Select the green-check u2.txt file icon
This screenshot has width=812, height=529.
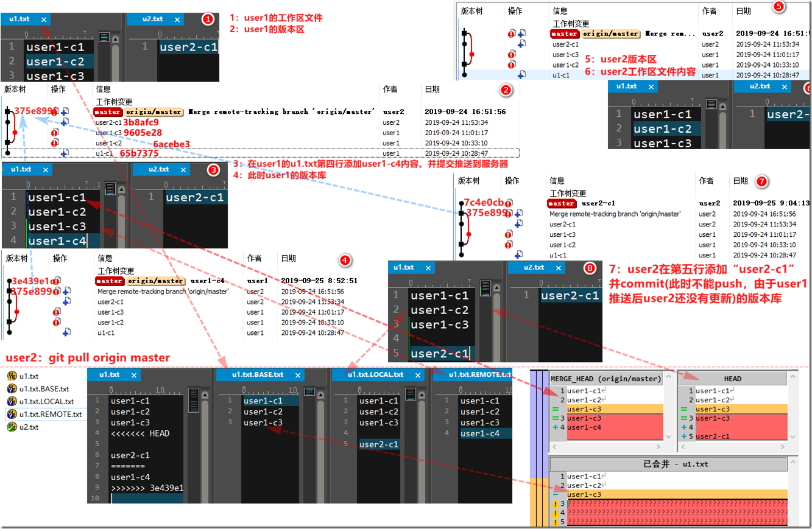(12, 427)
